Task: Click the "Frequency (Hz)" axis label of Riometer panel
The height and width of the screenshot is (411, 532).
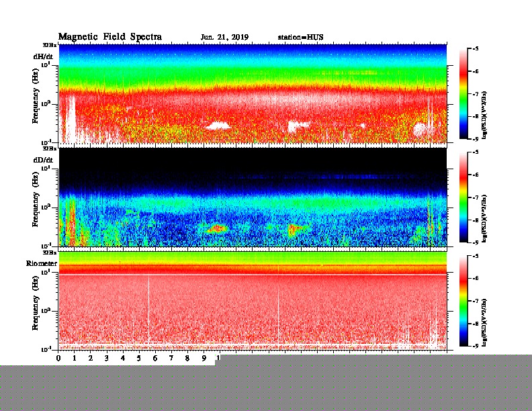Action: pyautogui.click(x=35, y=303)
